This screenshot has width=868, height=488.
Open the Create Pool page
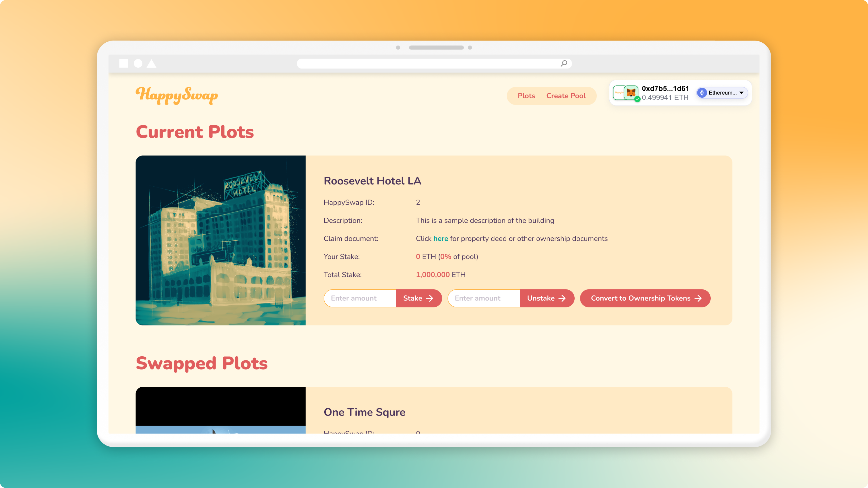[566, 96]
